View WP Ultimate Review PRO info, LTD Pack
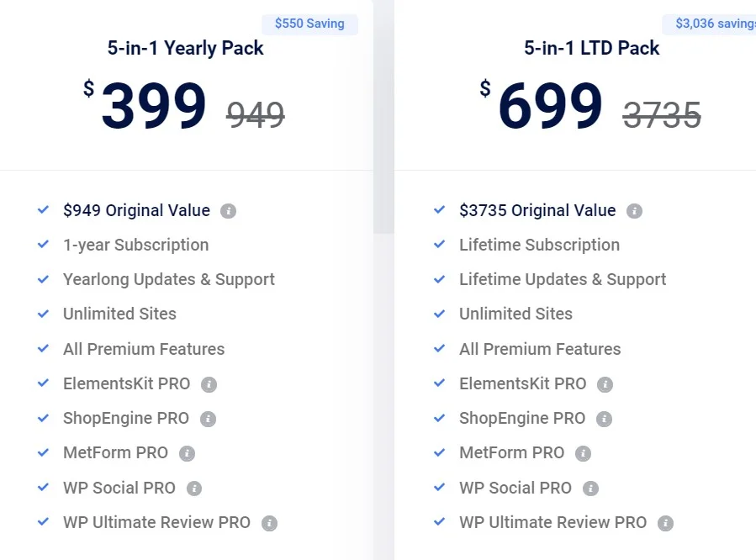Viewport: 756px width, 560px height. coord(665,523)
